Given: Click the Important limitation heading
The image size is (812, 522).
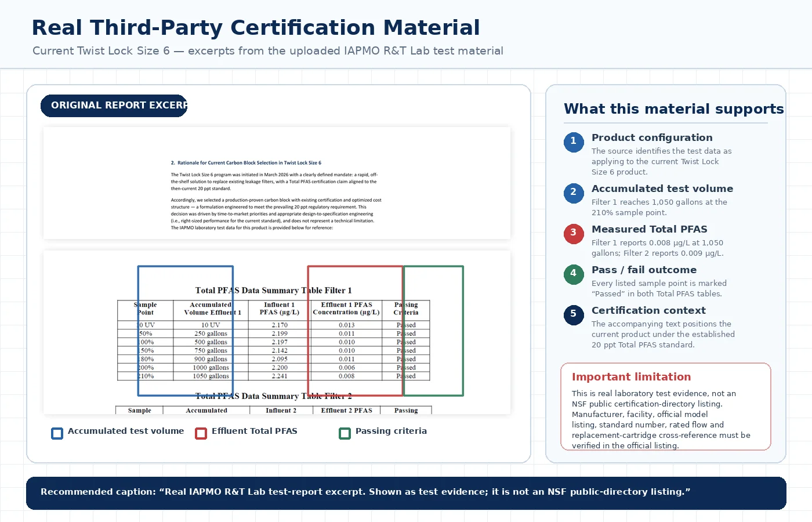Looking at the screenshot, I should click(x=631, y=377).
